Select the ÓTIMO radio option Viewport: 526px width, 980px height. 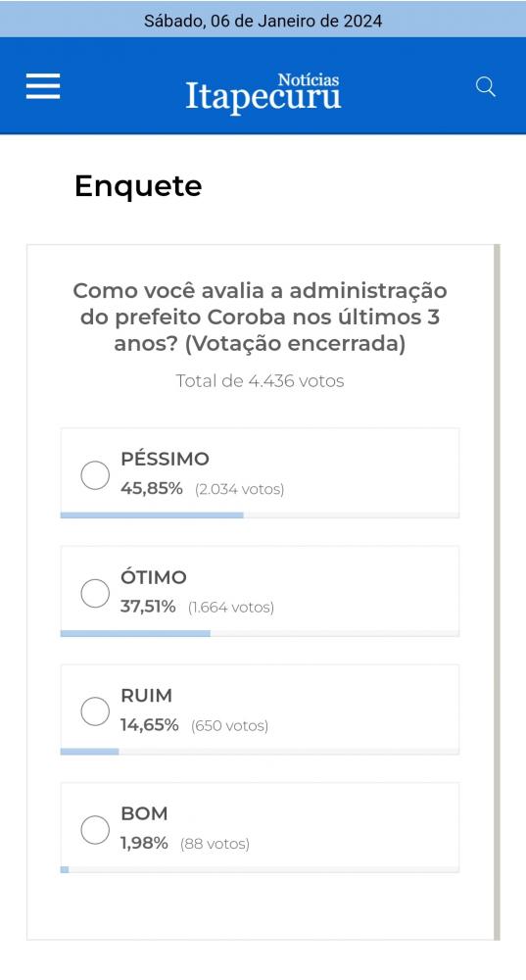click(x=95, y=593)
